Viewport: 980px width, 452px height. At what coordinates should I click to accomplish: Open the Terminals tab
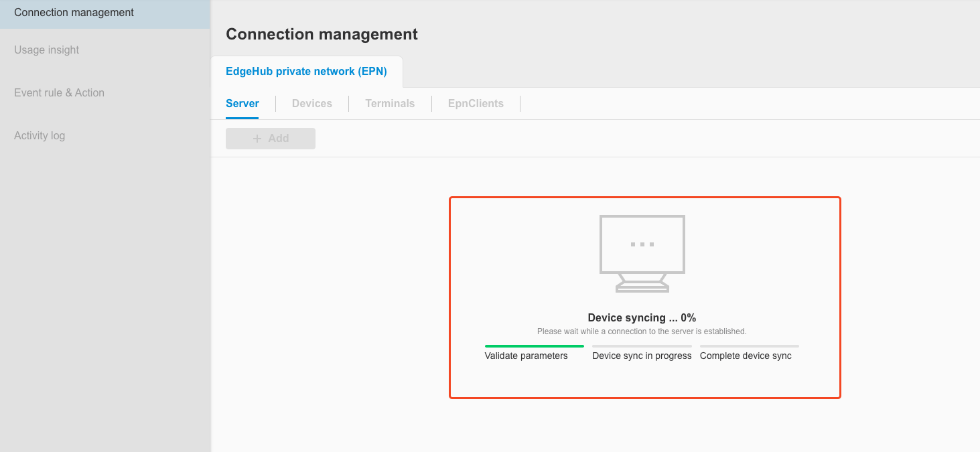click(390, 103)
